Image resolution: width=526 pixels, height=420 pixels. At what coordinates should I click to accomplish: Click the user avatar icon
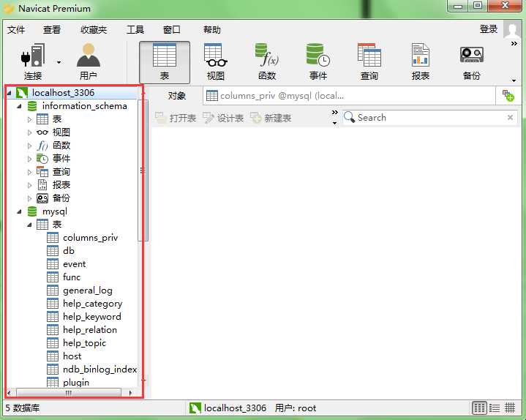[x=512, y=30]
